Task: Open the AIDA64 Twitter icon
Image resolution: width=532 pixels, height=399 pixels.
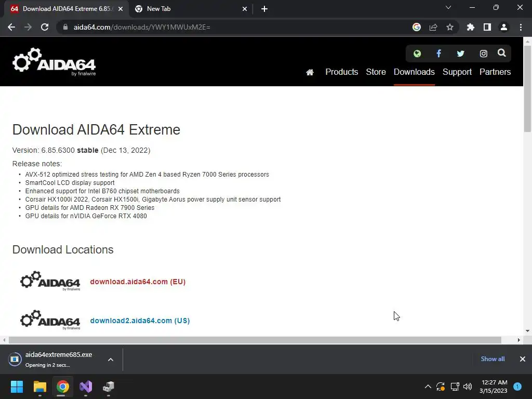Action: pos(460,54)
